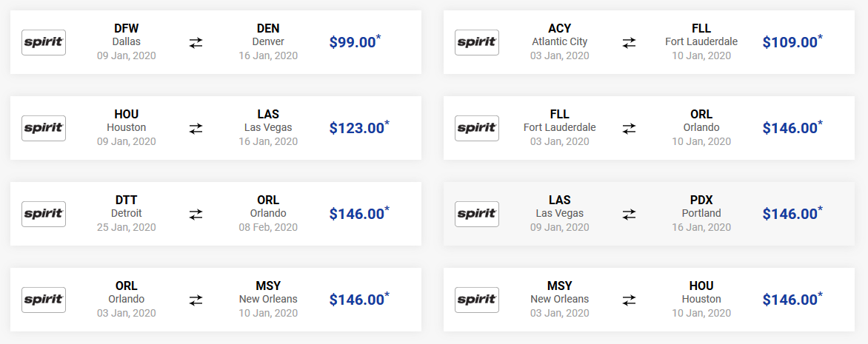The width and height of the screenshot is (868, 344).
Task: Select the 08 Feb, 2020 return date
Action: [x=268, y=227]
